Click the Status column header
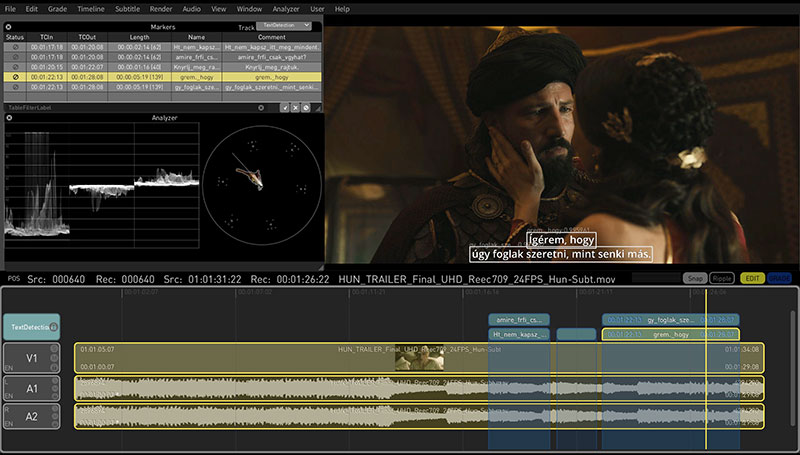This screenshot has width=800, height=455. click(15, 37)
